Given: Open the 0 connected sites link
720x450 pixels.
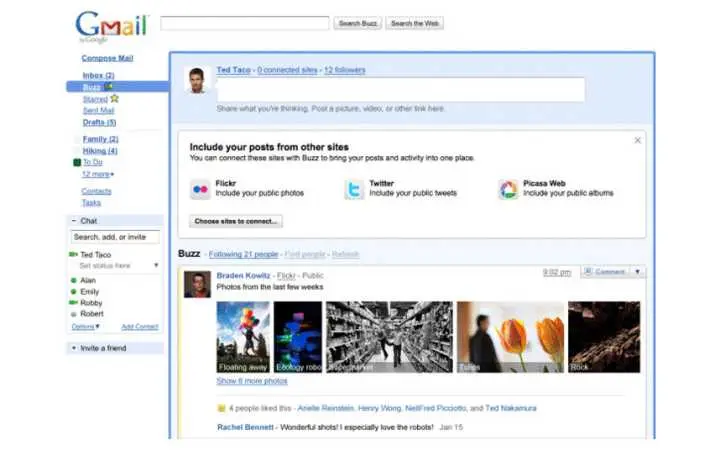Looking at the screenshot, I should coord(287,70).
